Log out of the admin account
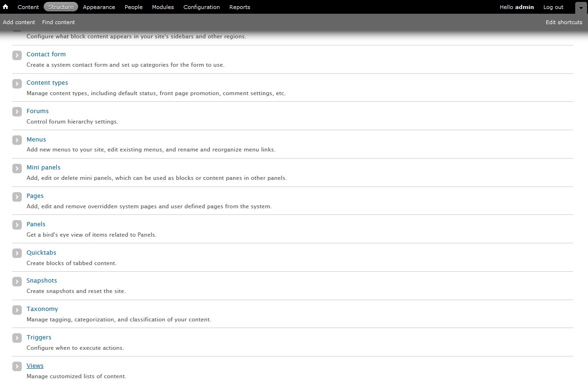This screenshot has width=588, height=391. [553, 7]
